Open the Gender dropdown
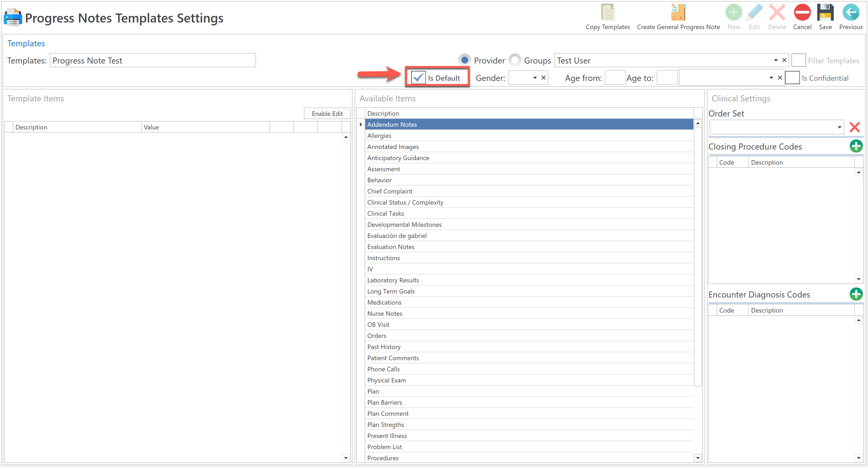The width and height of the screenshot is (868, 469). click(x=534, y=78)
